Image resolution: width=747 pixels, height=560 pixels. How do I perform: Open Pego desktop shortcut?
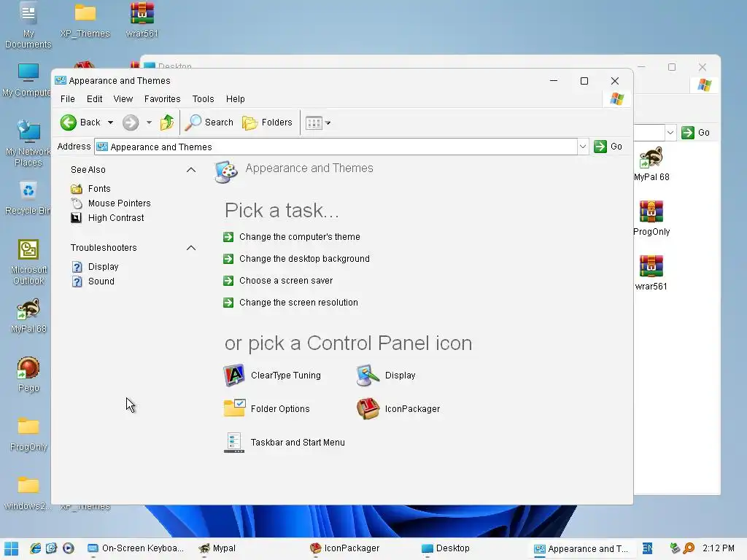[x=28, y=375]
